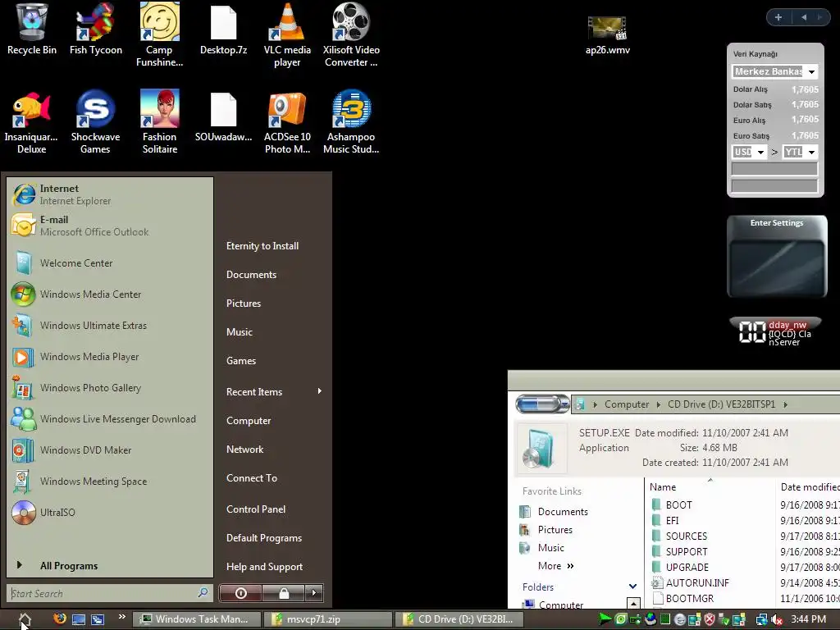Click the Firefox quick launch icon
Viewport: 840px width, 630px height.
60,619
